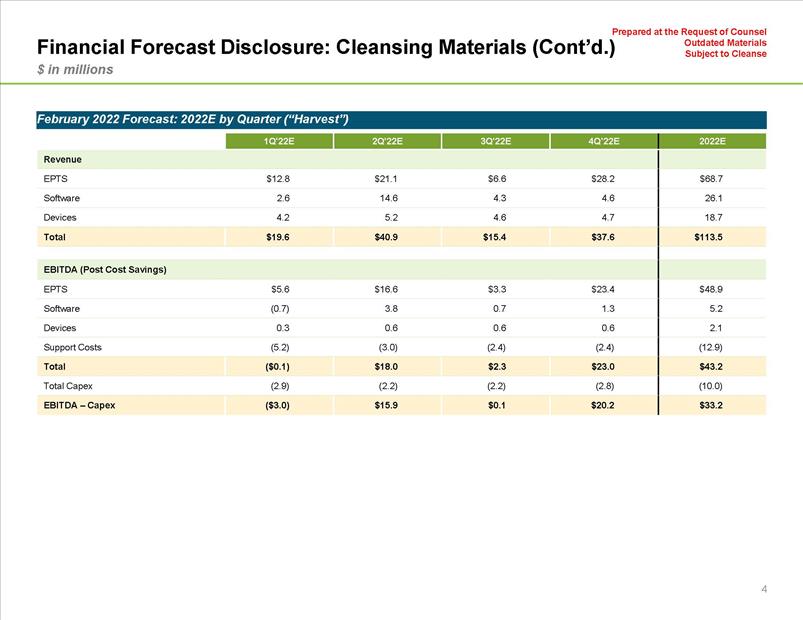Select the 4Q'22E column header
Screen dimensions: 803x620
pos(604,141)
